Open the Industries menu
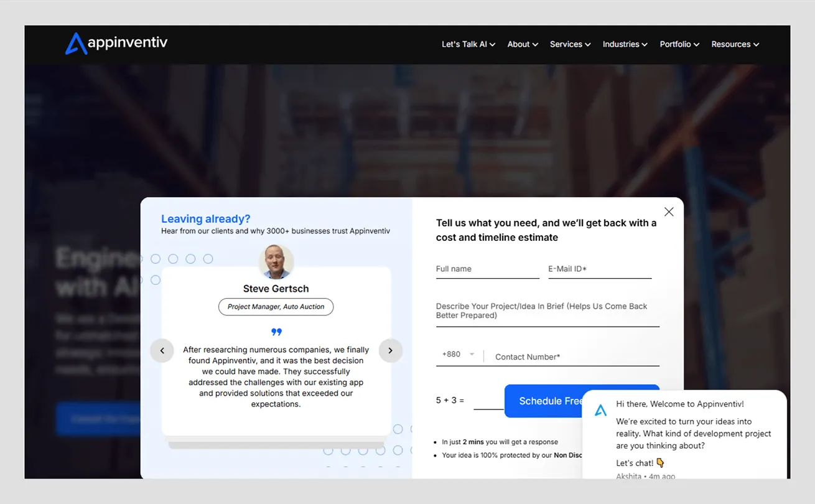The width and height of the screenshot is (815, 504). point(625,44)
